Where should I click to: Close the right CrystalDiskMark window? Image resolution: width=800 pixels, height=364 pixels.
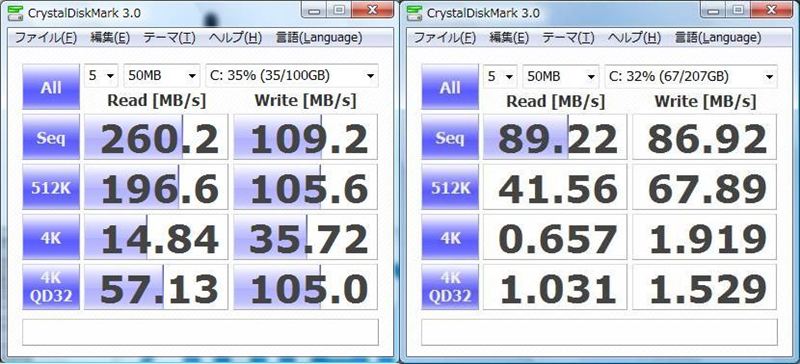point(771,10)
